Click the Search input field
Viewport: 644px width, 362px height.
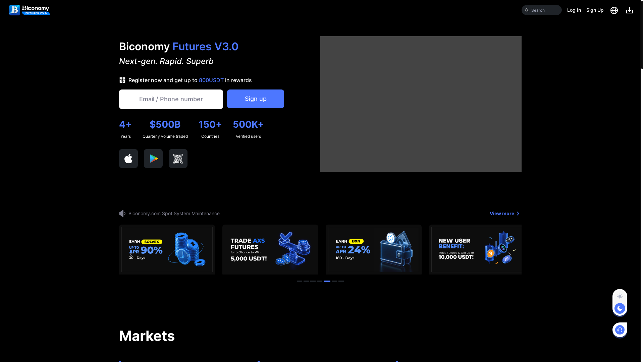542,10
